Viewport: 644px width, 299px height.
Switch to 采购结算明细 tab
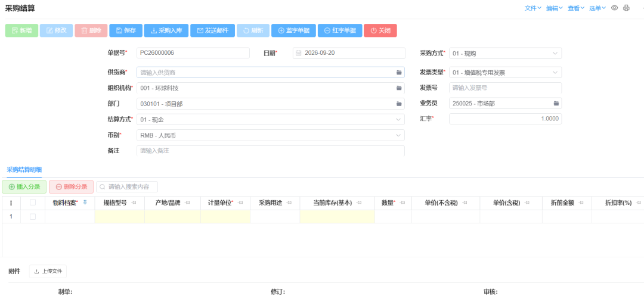(x=24, y=169)
